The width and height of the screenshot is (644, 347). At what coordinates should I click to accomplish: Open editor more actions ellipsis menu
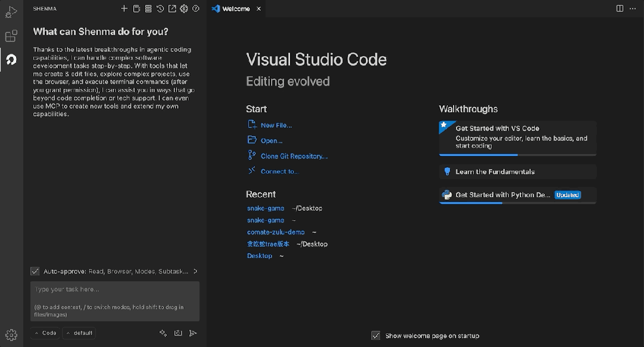pos(633,8)
